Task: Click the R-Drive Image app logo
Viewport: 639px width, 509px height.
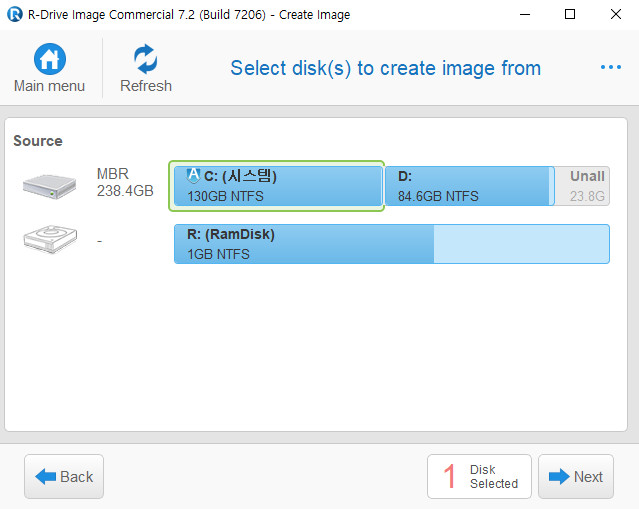Action: click(x=15, y=14)
